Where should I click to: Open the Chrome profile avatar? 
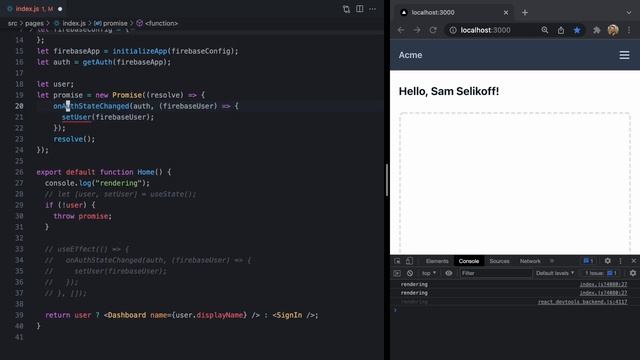coord(613,30)
